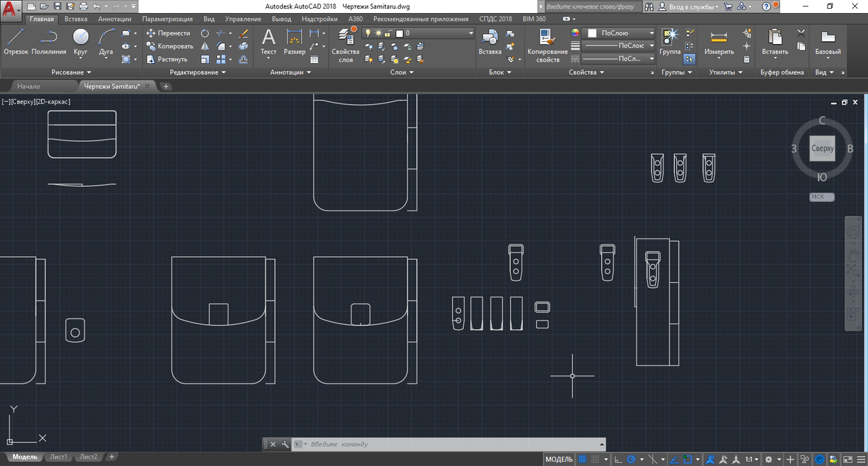Expand the Аннотации panel dropdown
Viewport: 868px width, 466px height.
(290, 72)
